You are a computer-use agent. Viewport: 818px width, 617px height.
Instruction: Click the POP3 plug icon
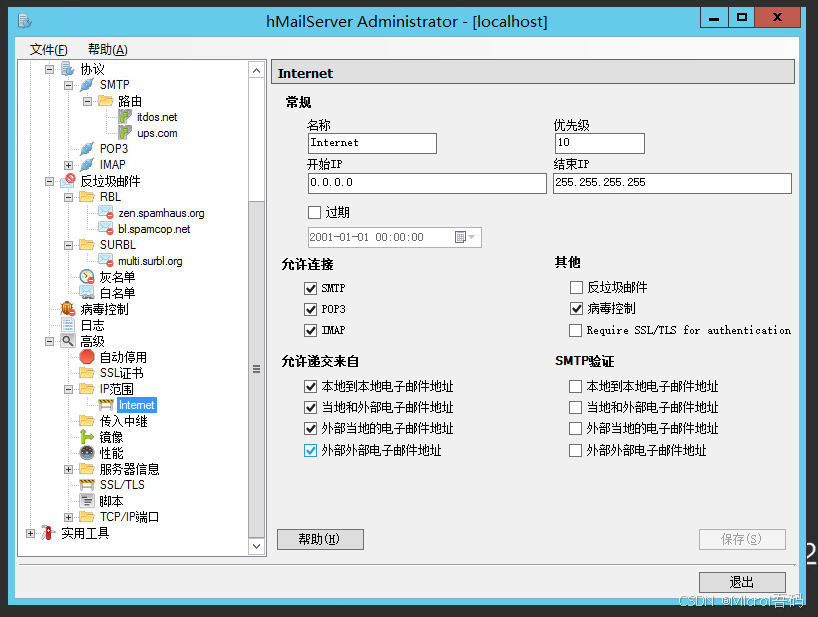click(x=87, y=149)
